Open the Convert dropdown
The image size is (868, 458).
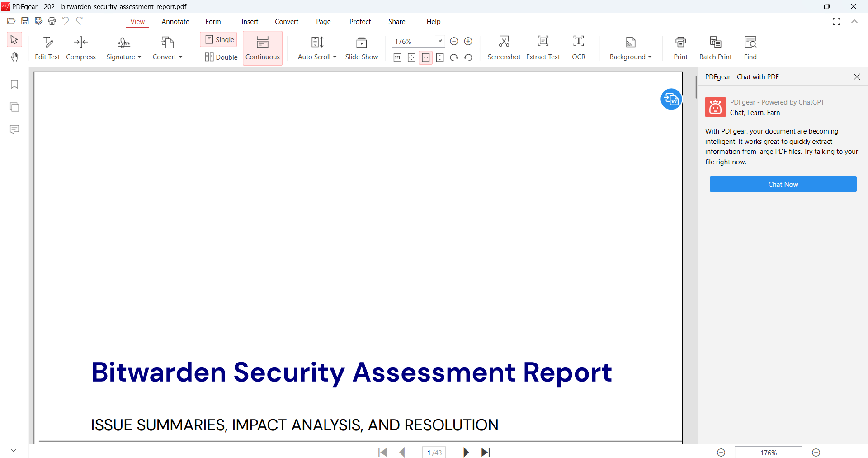coord(168,47)
